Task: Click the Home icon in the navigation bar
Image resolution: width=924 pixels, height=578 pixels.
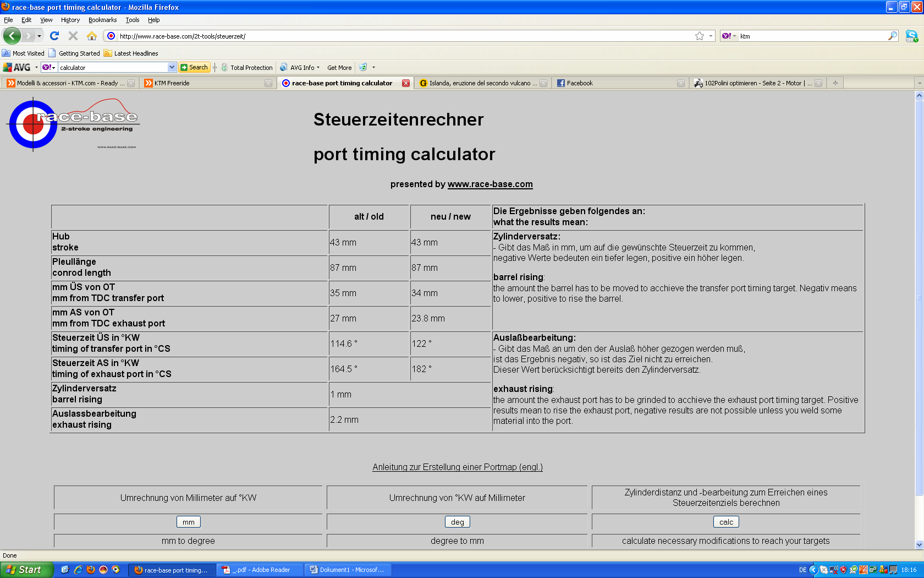Action: pos(92,36)
